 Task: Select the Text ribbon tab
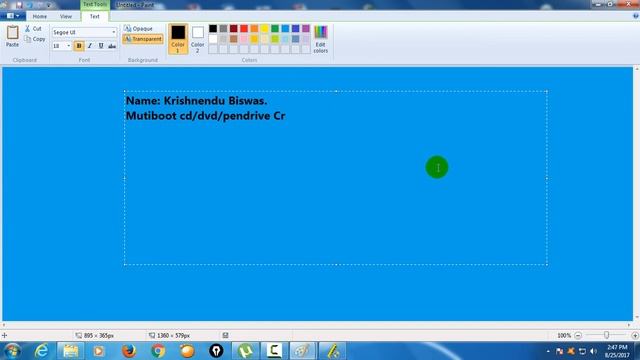pos(95,16)
